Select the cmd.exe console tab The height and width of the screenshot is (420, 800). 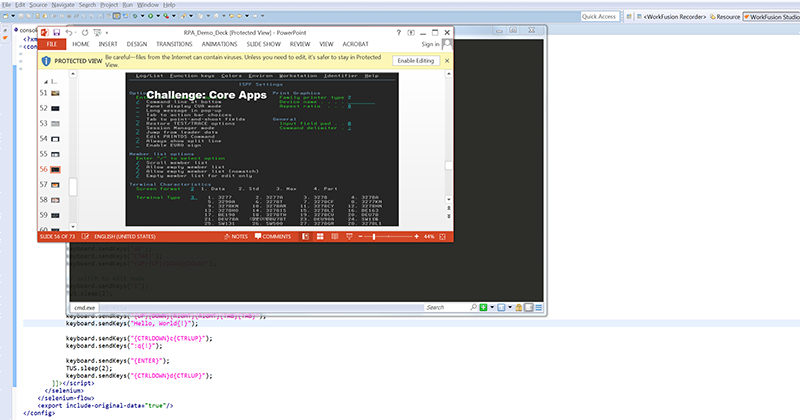(x=85, y=308)
